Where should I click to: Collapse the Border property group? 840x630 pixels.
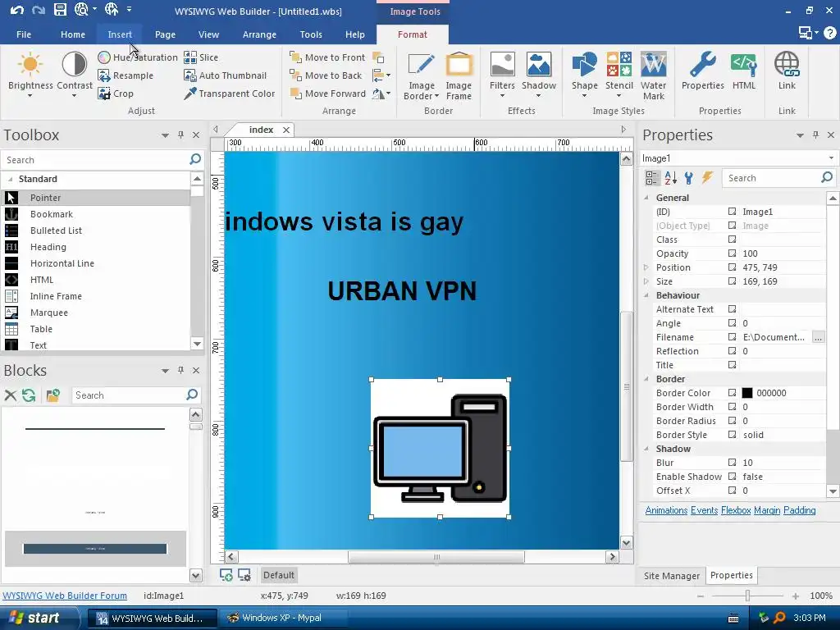click(646, 379)
